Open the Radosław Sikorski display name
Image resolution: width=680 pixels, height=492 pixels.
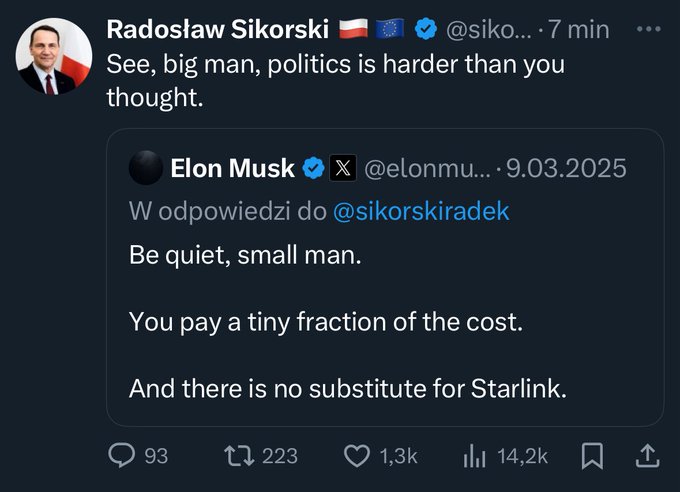coord(218,30)
